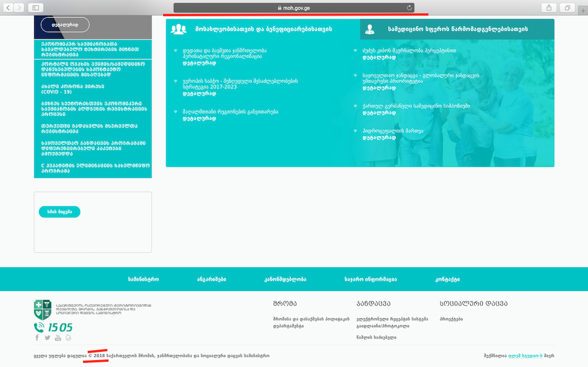The image size is (588, 367).
Task: Show all tabs overview button
Action: pyautogui.click(x=567, y=8)
